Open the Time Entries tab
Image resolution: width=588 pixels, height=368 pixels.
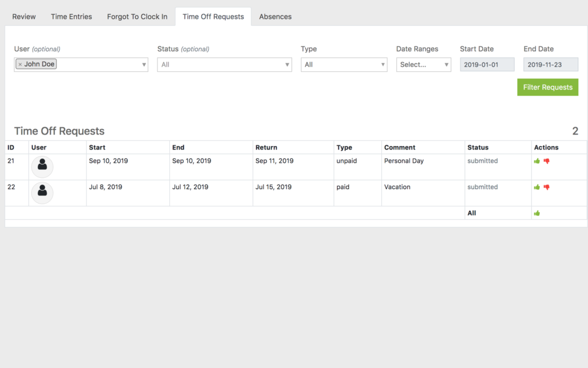[71, 17]
